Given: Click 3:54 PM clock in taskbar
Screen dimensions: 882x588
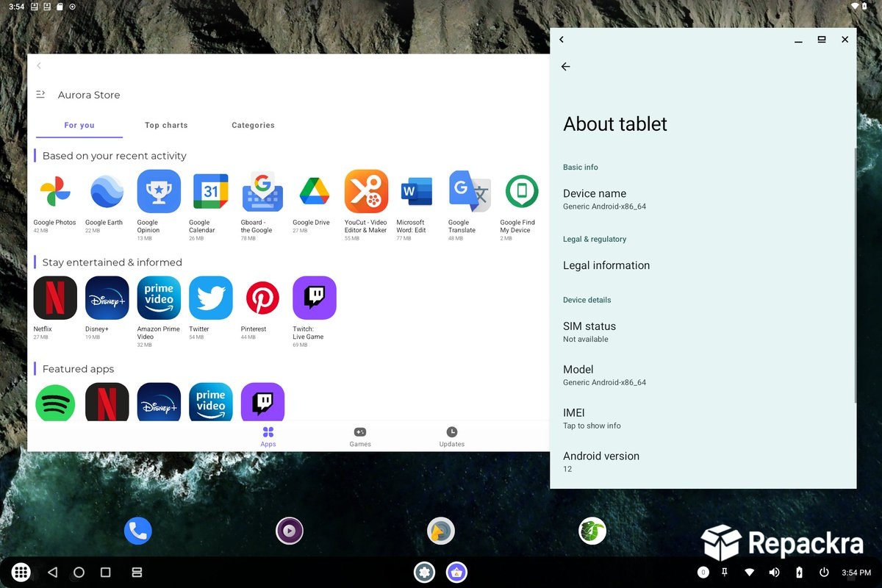Looking at the screenshot, I should pyautogui.click(x=856, y=573).
